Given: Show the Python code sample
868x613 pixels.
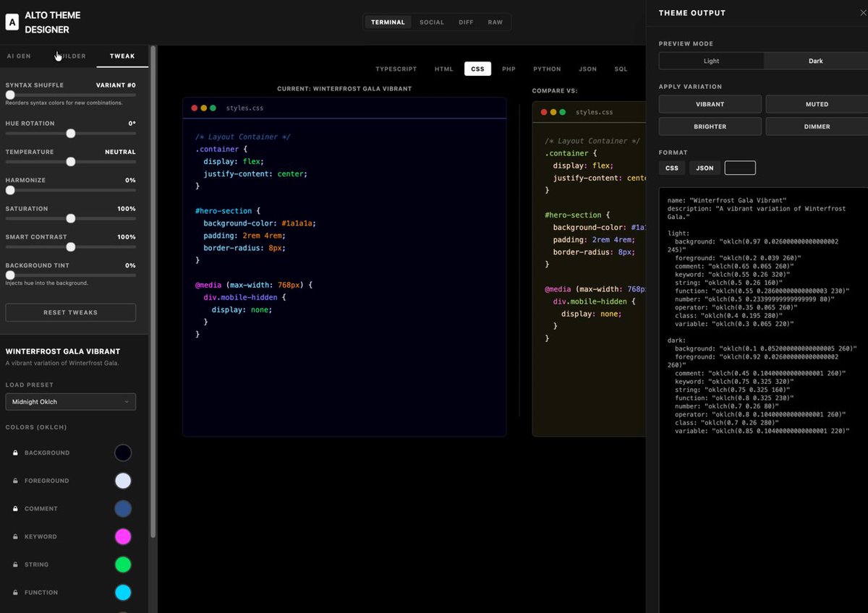Looking at the screenshot, I should (547, 69).
